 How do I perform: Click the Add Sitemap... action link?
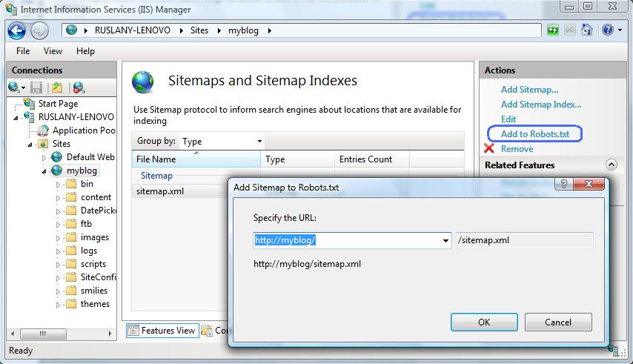click(x=529, y=90)
